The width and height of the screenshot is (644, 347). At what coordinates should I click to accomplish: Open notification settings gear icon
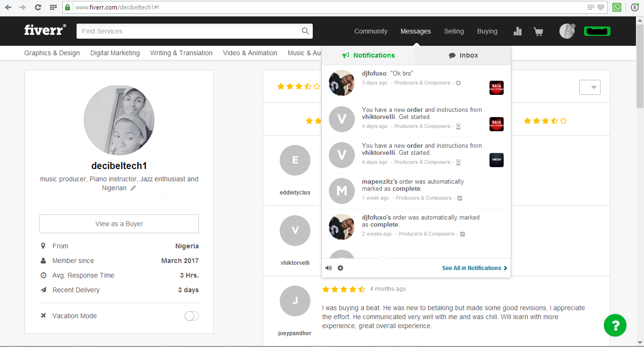(x=340, y=268)
